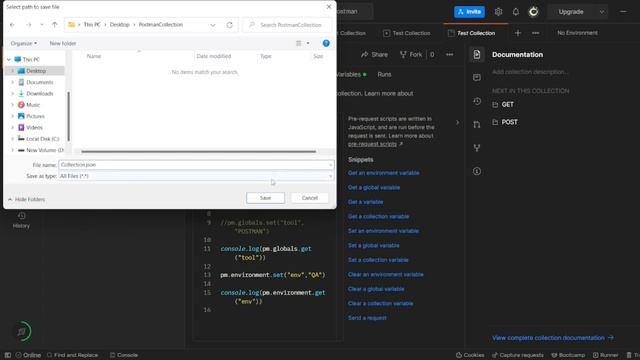Click the Postman user avatar icon
Screen dimensions: 640x360
(533, 12)
